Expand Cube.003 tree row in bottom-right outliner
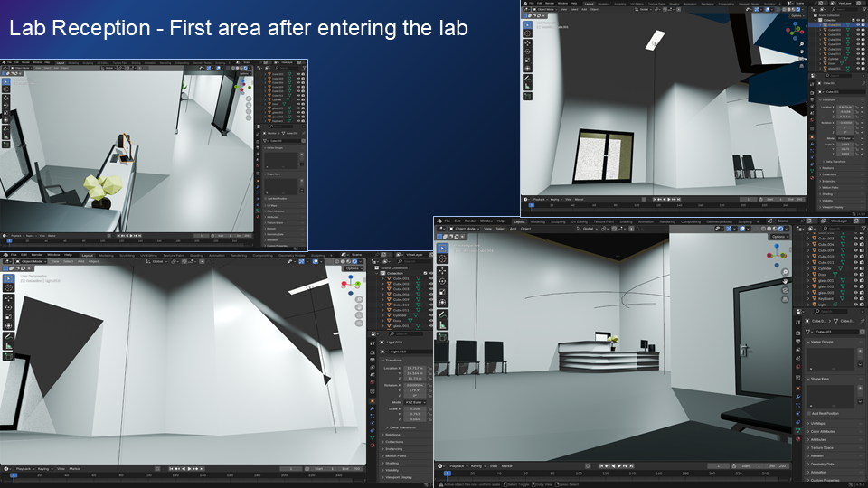Image resolution: width=868 pixels, height=488 pixels. 808,239
